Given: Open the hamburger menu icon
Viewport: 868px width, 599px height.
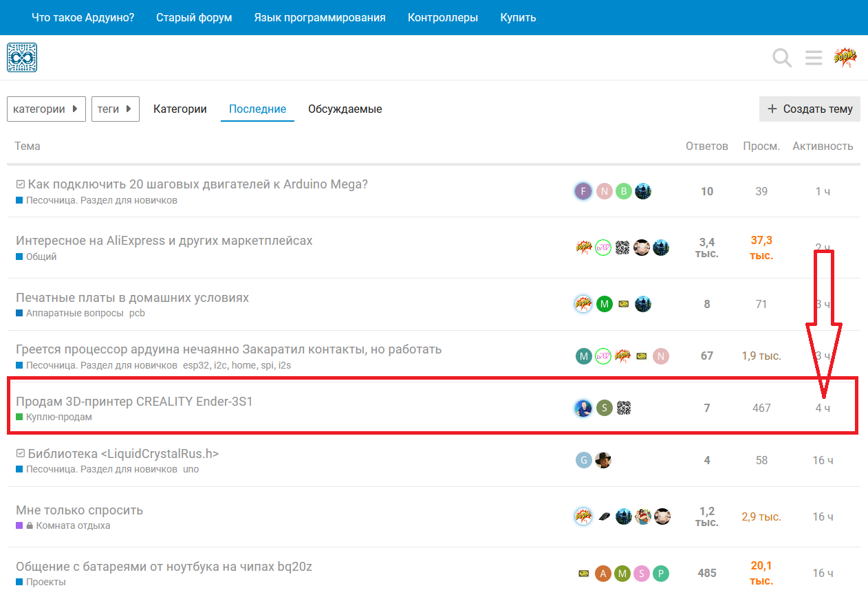Looking at the screenshot, I should [814, 58].
